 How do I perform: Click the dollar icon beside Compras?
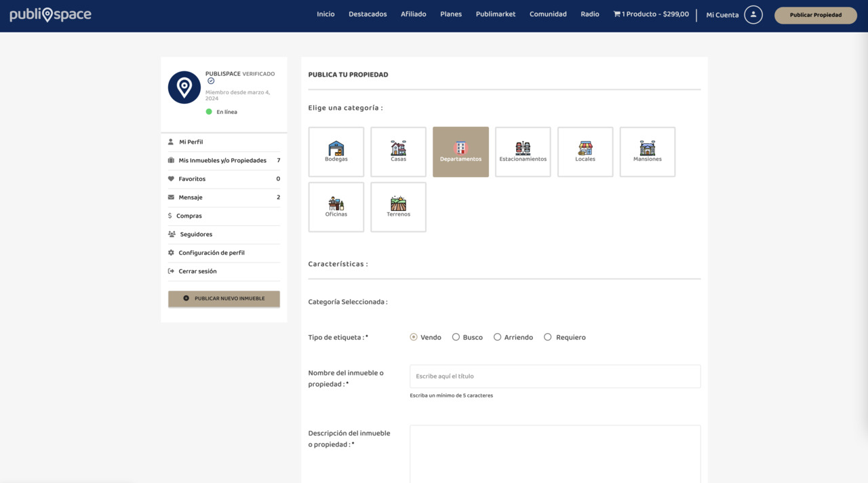coord(170,216)
